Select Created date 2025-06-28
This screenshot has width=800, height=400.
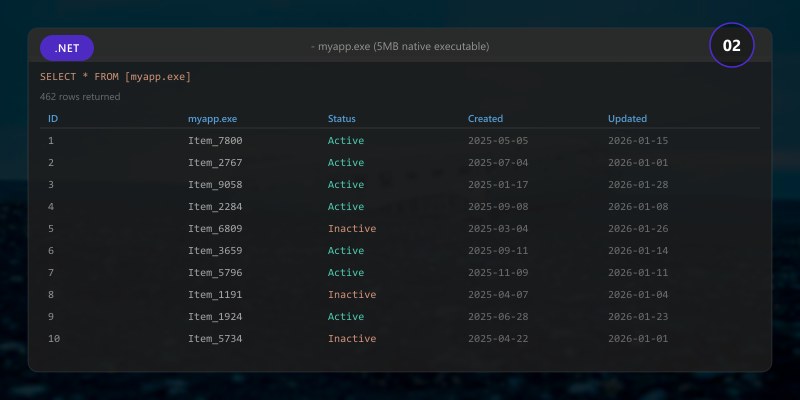(498, 316)
